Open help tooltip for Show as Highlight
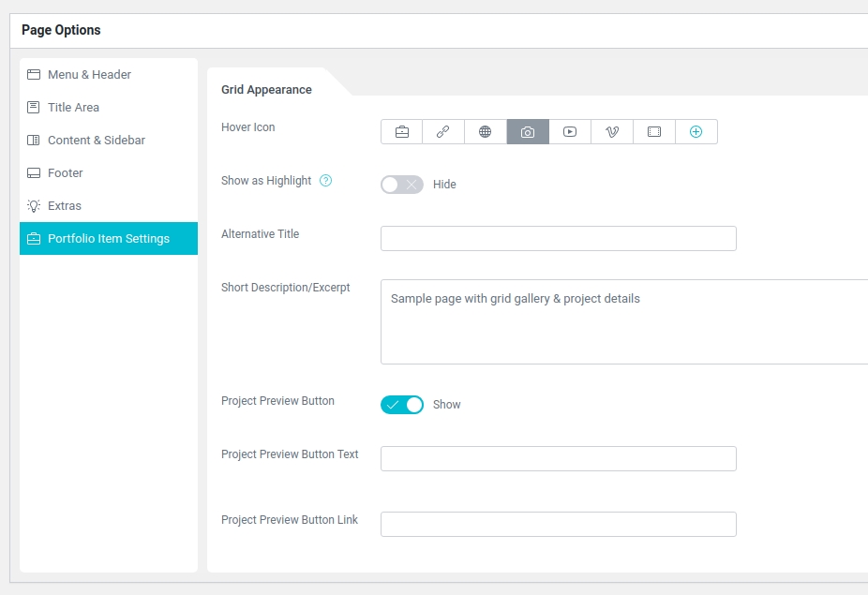The height and width of the screenshot is (595, 868). pos(326,181)
